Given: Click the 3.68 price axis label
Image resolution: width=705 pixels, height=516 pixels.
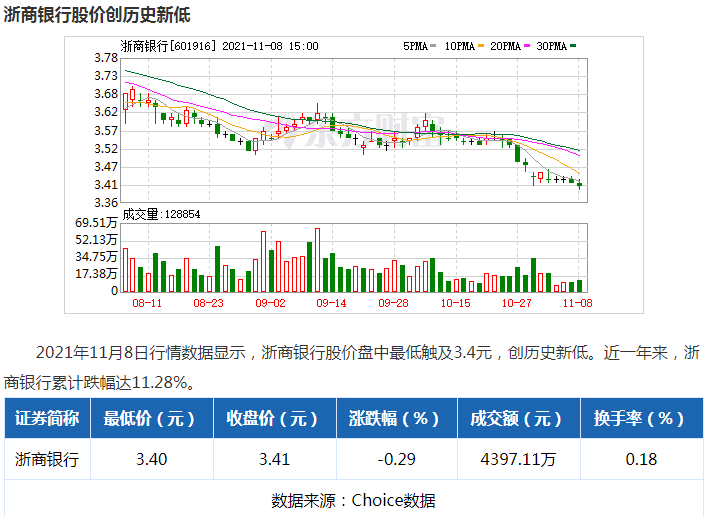Looking at the screenshot, I should (106, 94).
